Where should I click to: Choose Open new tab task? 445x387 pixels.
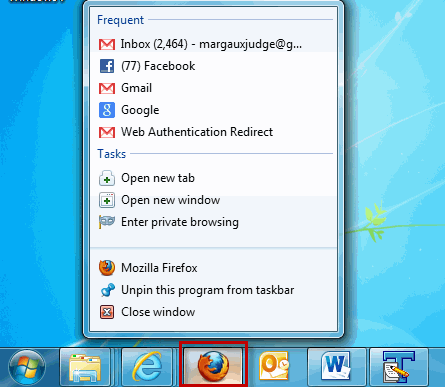[x=213, y=178]
